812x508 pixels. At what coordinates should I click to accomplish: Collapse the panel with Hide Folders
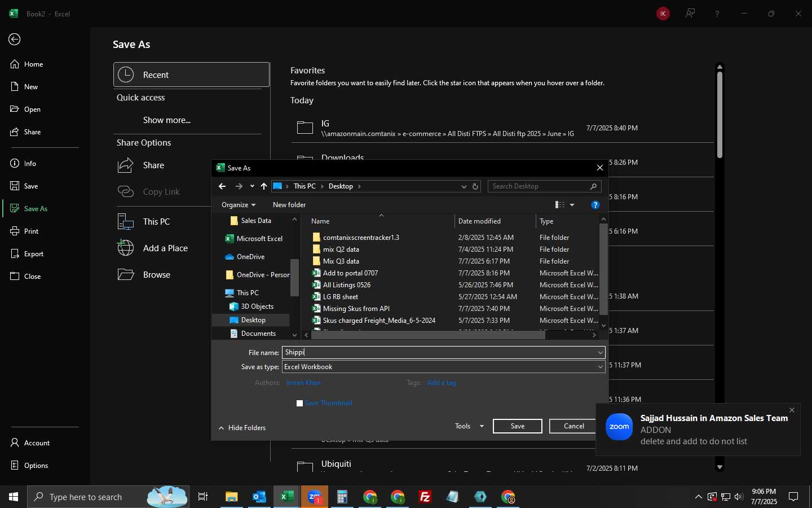coord(242,428)
